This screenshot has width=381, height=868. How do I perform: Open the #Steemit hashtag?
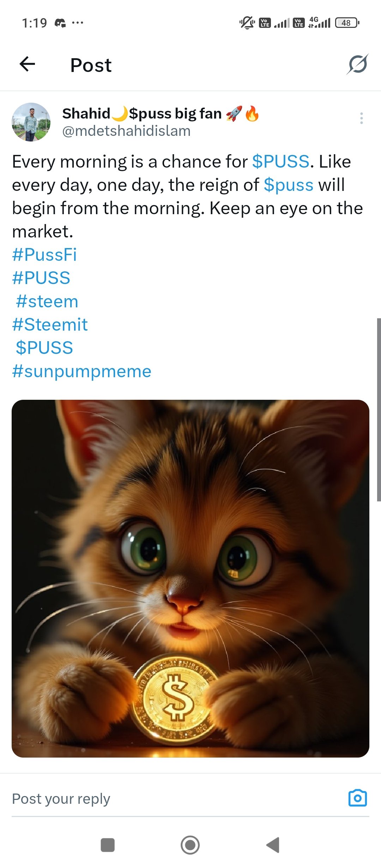(50, 325)
